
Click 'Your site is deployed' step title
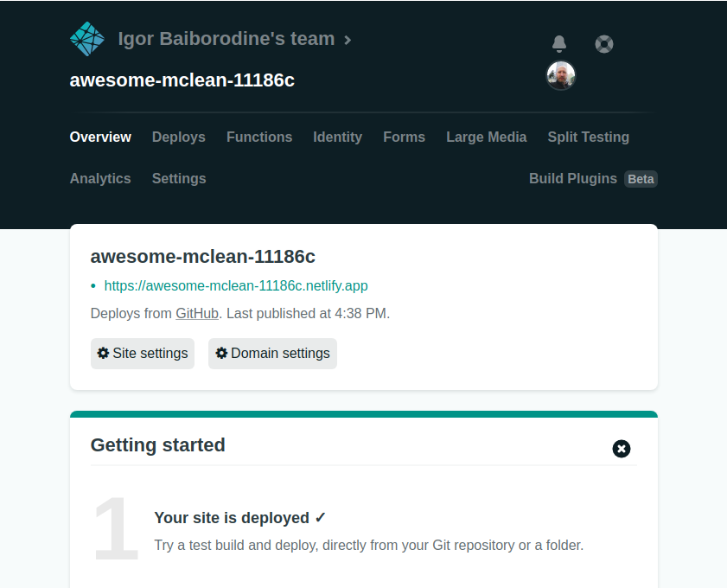click(240, 517)
